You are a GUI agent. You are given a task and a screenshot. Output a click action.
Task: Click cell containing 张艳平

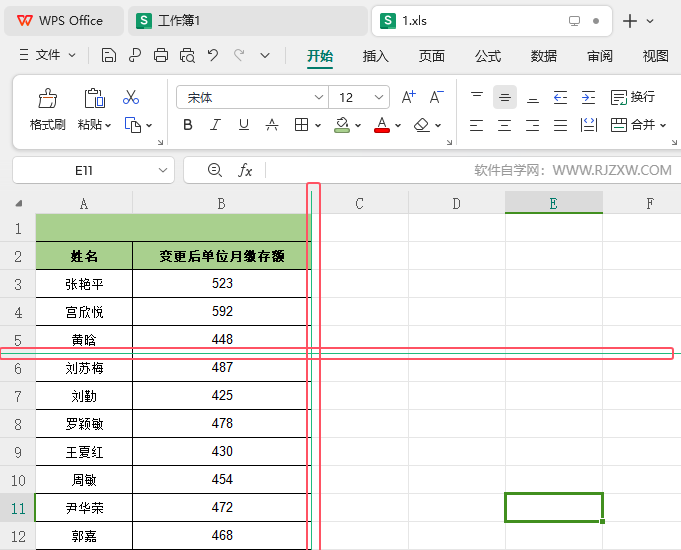(x=84, y=284)
